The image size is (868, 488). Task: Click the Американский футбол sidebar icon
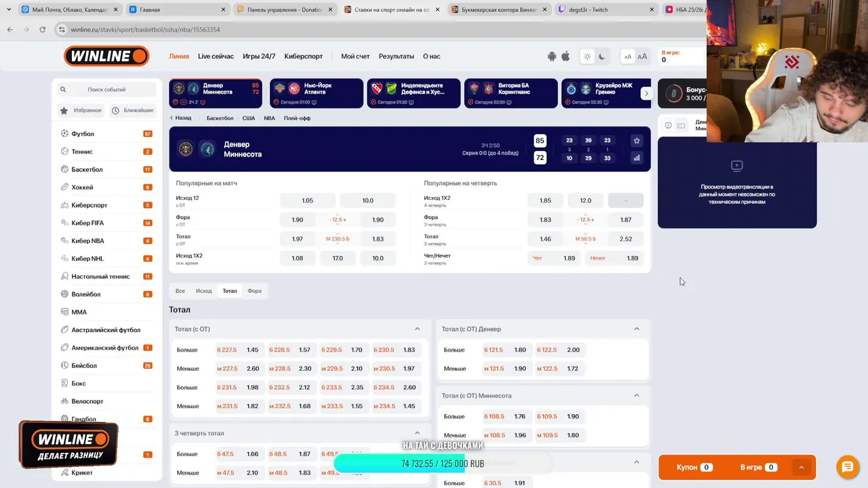click(x=64, y=348)
